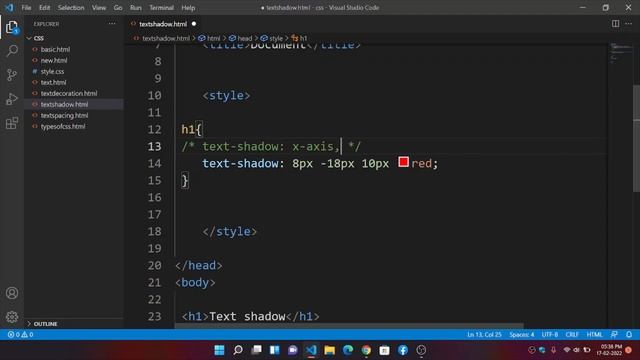Open the Source Control view
The width and height of the screenshot is (640, 360).
pos(12,75)
